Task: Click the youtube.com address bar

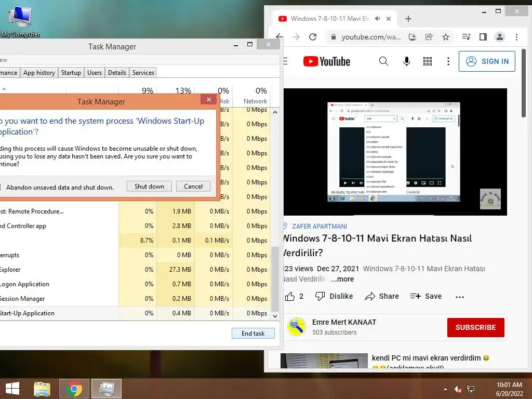Action: [371, 37]
